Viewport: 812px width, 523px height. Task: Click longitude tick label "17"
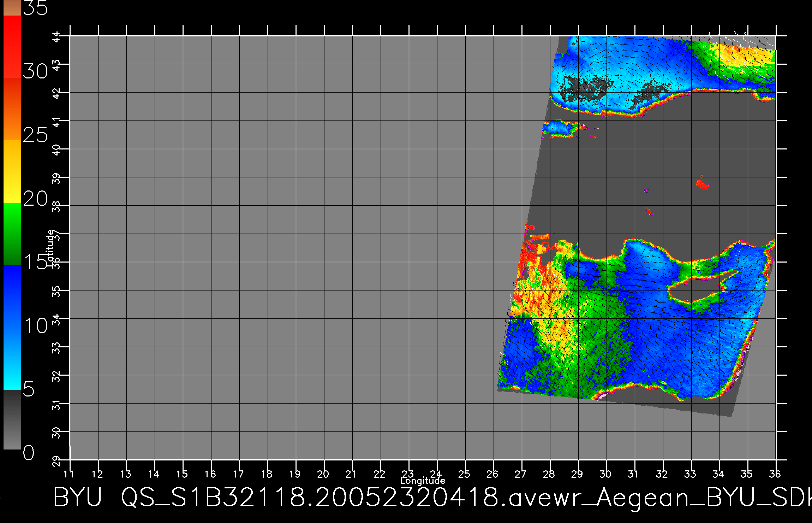[239, 474]
